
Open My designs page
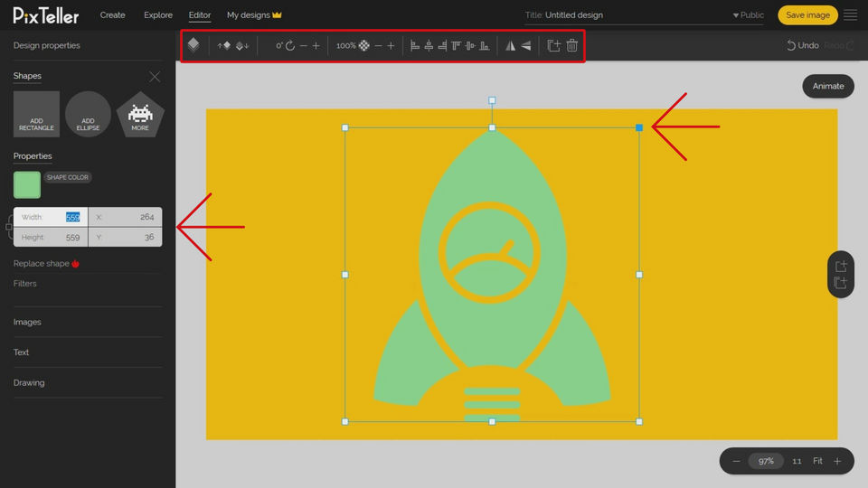pyautogui.click(x=254, y=15)
